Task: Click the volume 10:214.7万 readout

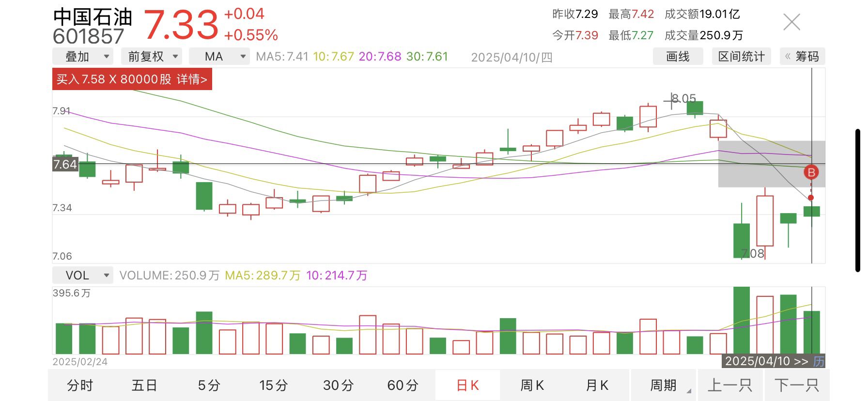Action: tap(337, 276)
